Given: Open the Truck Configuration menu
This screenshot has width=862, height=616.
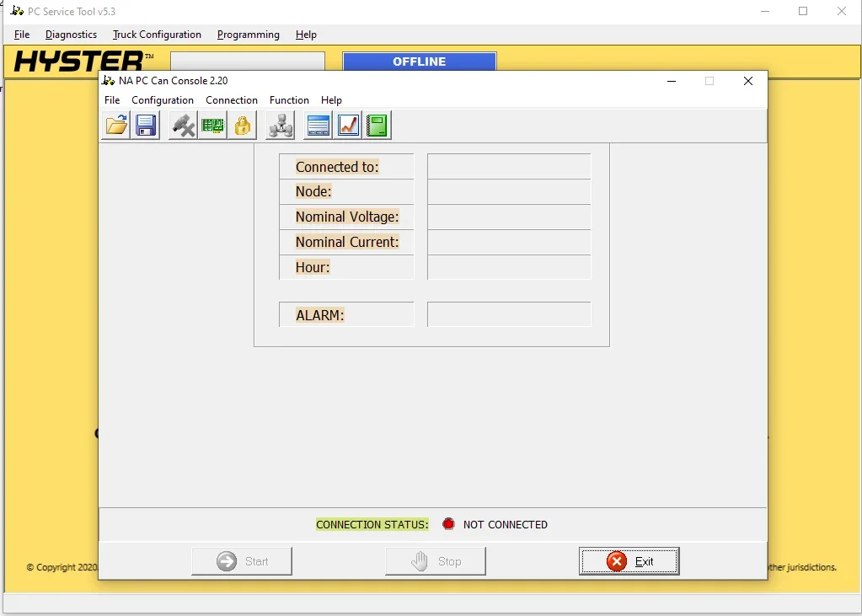Looking at the screenshot, I should click(157, 35).
